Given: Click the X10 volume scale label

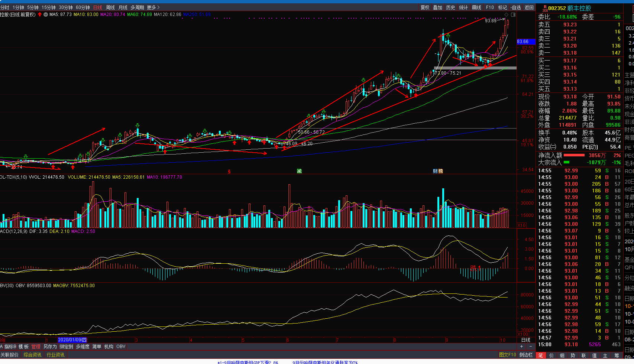Looking at the screenshot, I should 522,225.
